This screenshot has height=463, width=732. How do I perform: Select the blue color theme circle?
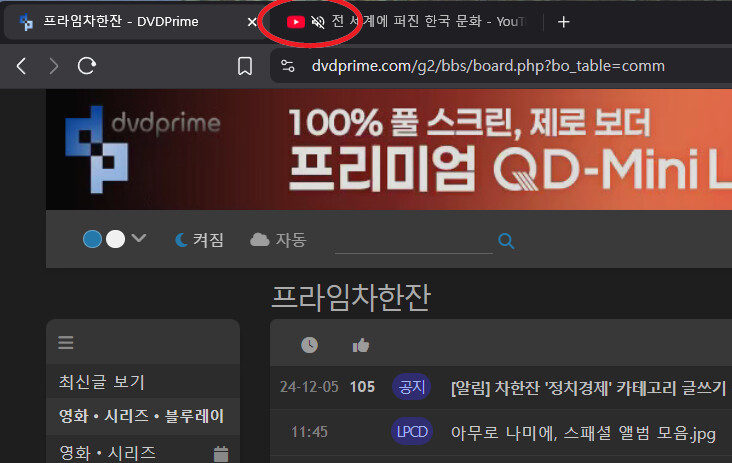pos(92,239)
